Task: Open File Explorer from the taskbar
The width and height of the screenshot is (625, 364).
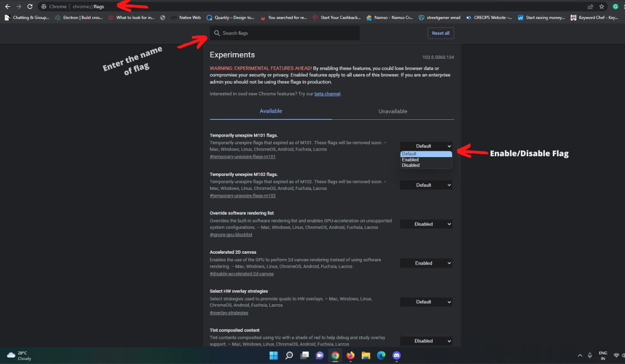Action: pos(366,356)
